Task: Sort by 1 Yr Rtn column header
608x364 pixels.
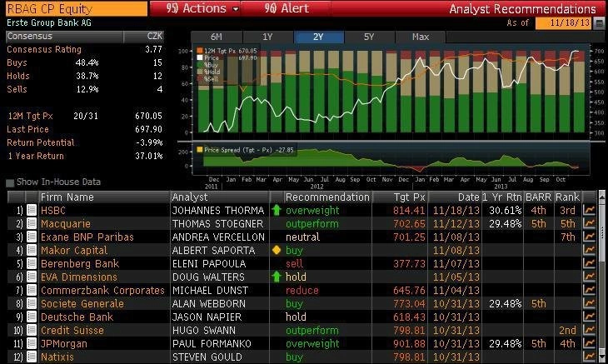Action: (502, 197)
